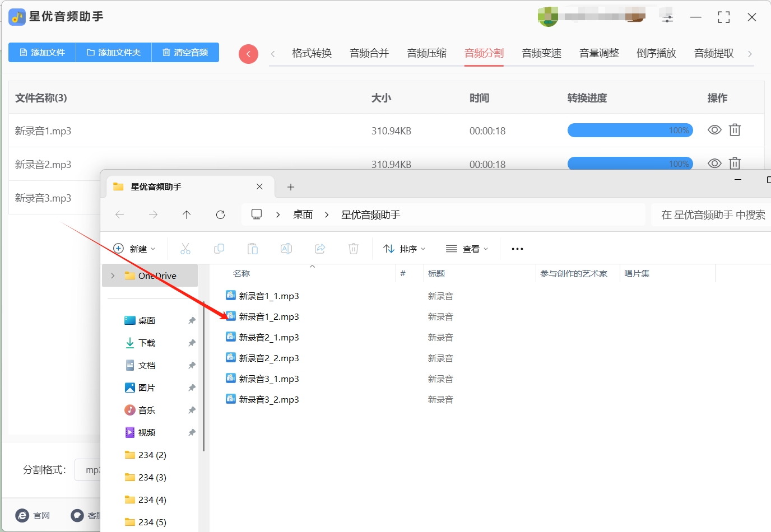
Task: Preview 新录音2.mp3 with the eye icon
Action: tap(714, 164)
